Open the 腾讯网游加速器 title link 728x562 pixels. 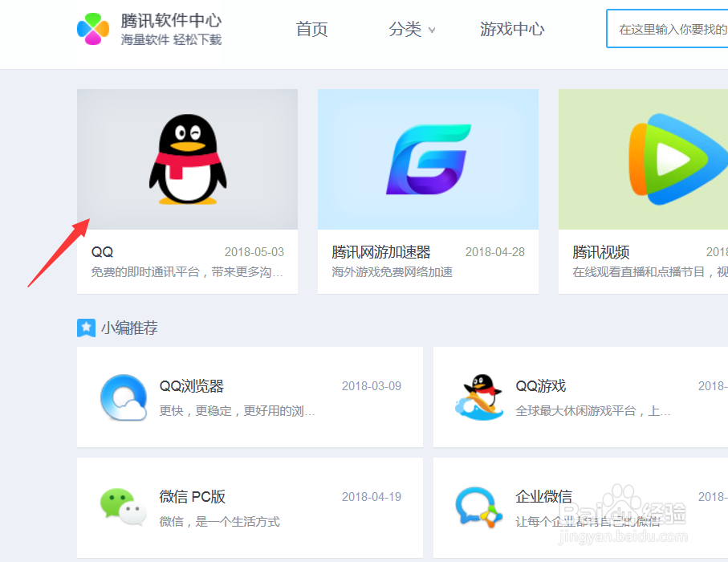pos(381,252)
